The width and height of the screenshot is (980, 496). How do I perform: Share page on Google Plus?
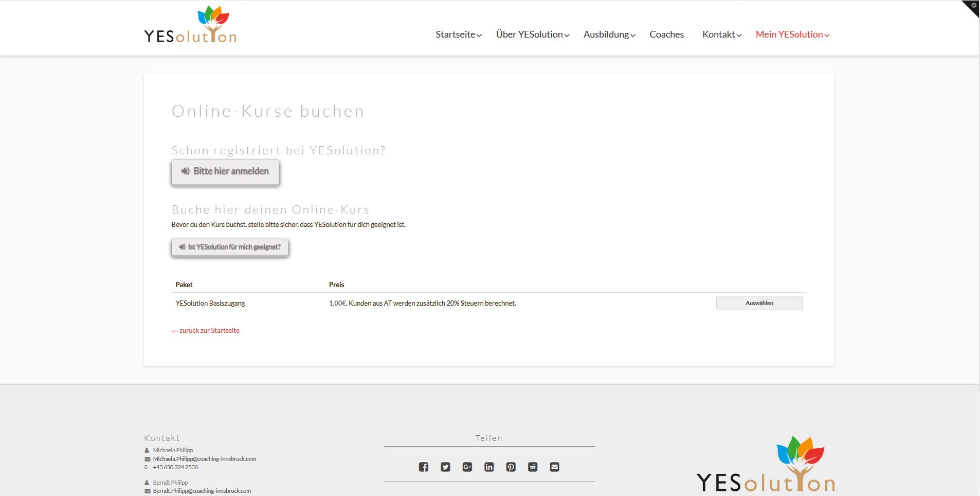(467, 467)
